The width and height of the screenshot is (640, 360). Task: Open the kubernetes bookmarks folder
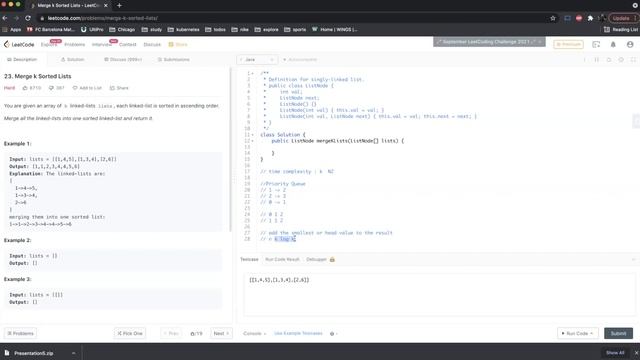pyautogui.click(x=184, y=29)
